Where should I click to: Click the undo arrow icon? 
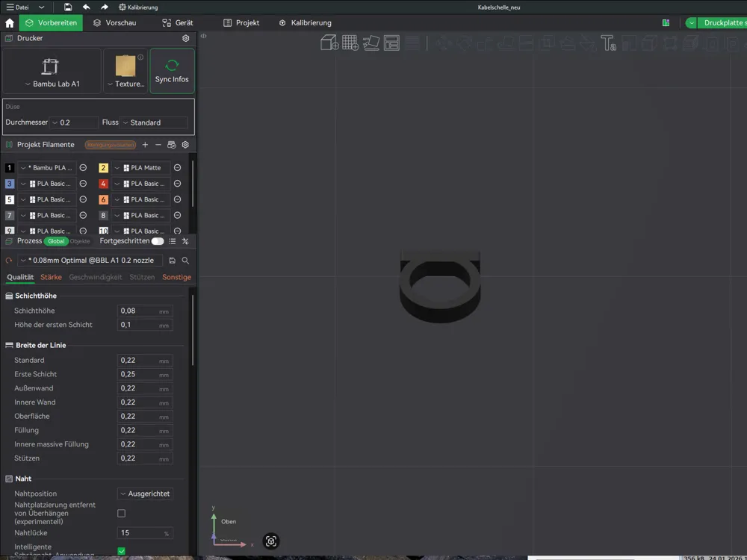86,7
